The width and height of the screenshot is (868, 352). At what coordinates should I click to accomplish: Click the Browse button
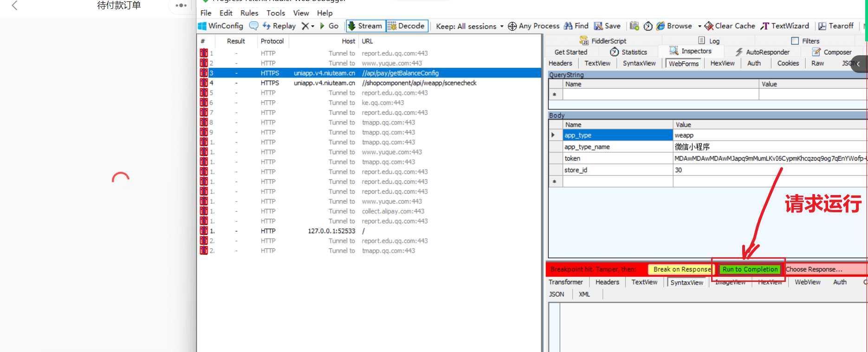point(674,26)
